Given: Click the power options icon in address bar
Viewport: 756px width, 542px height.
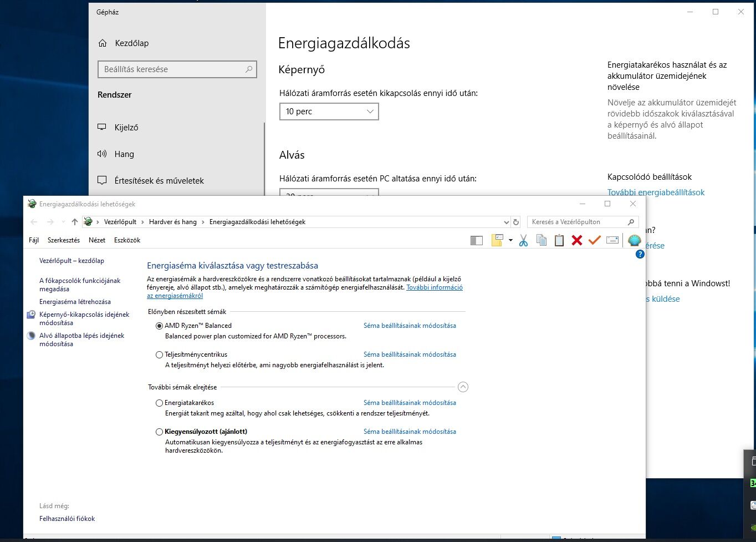Looking at the screenshot, I should pos(88,222).
